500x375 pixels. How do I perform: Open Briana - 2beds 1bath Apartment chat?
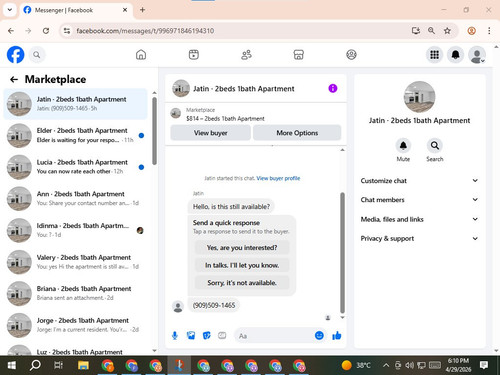coord(75,293)
